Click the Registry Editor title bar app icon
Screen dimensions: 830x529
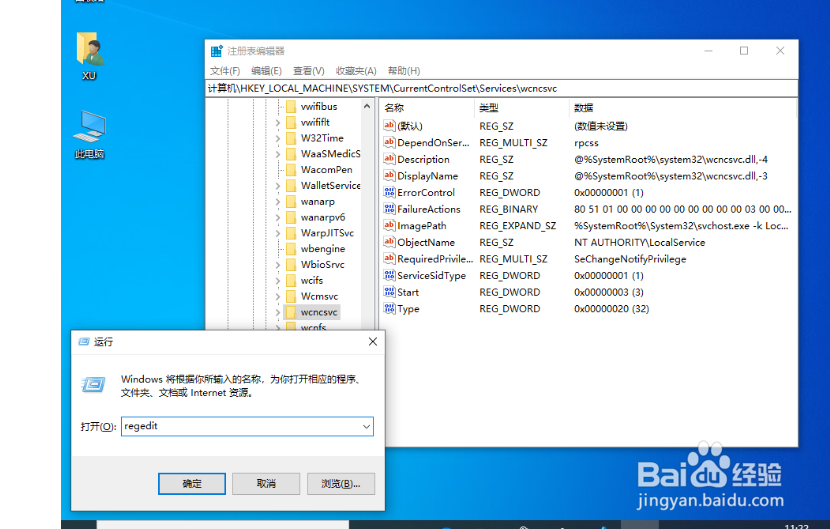pos(216,51)
